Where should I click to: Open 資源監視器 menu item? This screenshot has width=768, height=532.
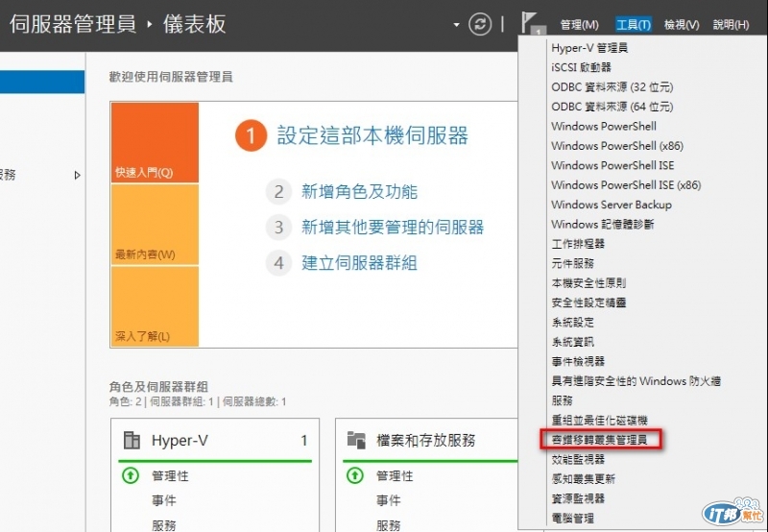pos(578,498)
